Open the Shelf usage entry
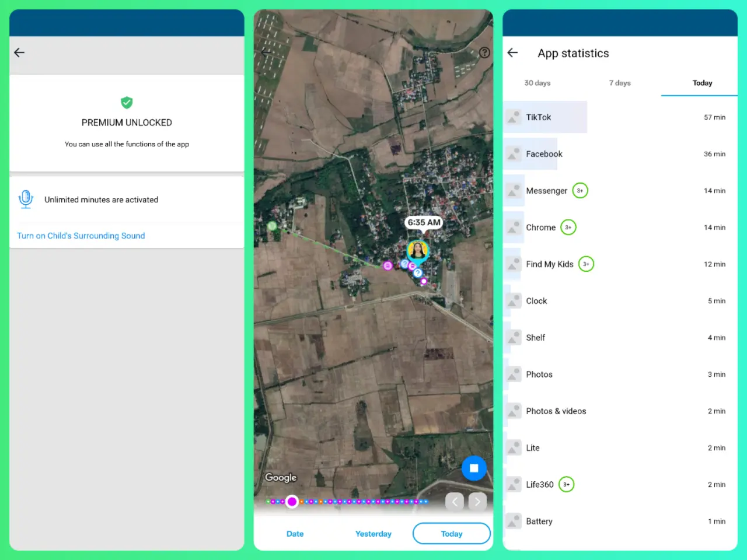Screen dimensions: 747x560 pos(620,338)
